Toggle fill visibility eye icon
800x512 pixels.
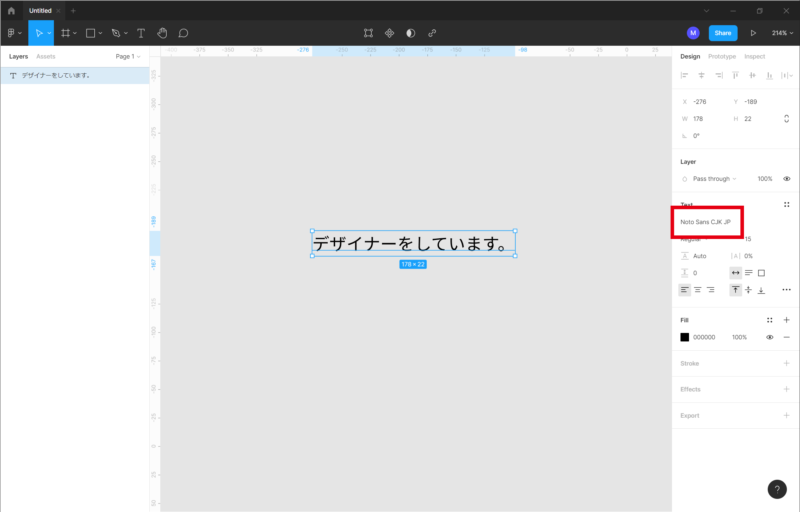[x=769, y=337]
